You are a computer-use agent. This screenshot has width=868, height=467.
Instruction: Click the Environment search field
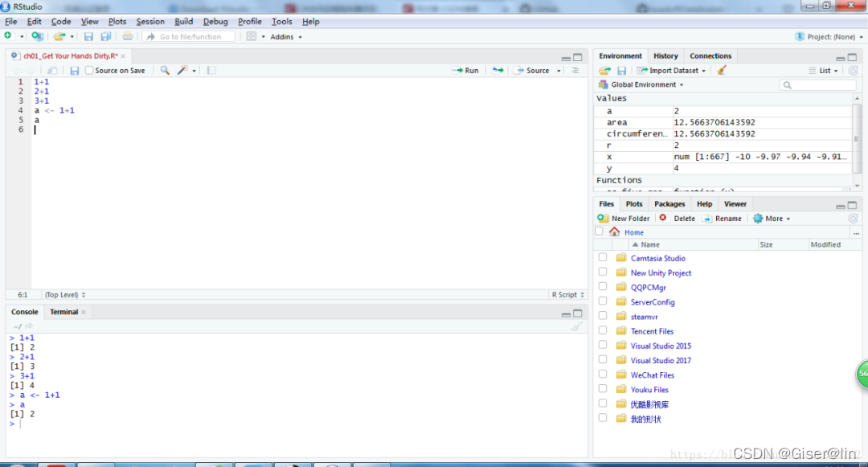pos(817,84)
